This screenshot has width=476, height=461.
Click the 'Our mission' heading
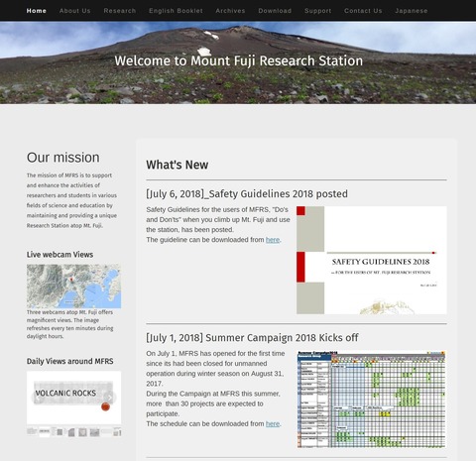pyautogui.click(x=63, y=158)
